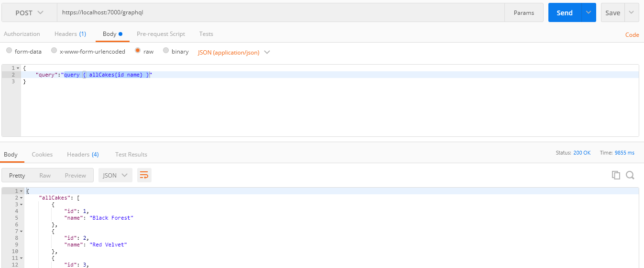Click inside the query line in body editor
The image size is (644, 268).
coord(330,75)
